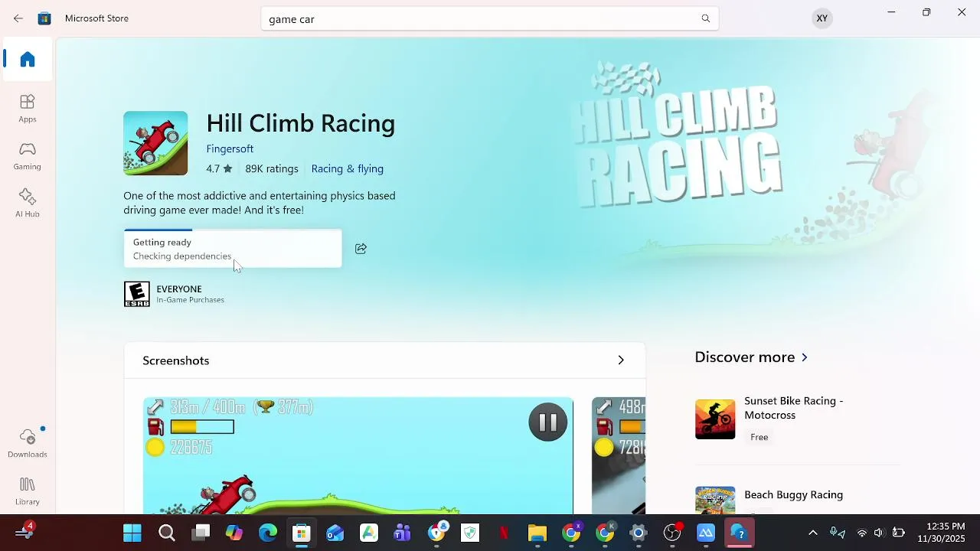
Task: Click the app description text
Action: 260,203
